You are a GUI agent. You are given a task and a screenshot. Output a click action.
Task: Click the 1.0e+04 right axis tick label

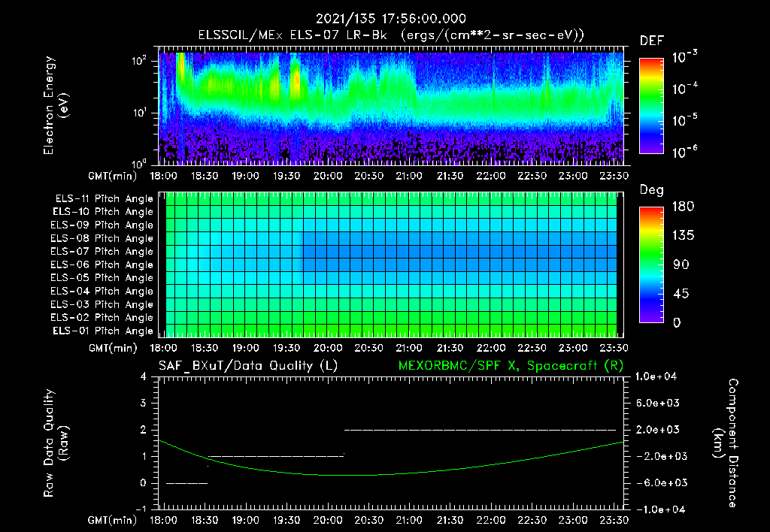coord(656,376)
